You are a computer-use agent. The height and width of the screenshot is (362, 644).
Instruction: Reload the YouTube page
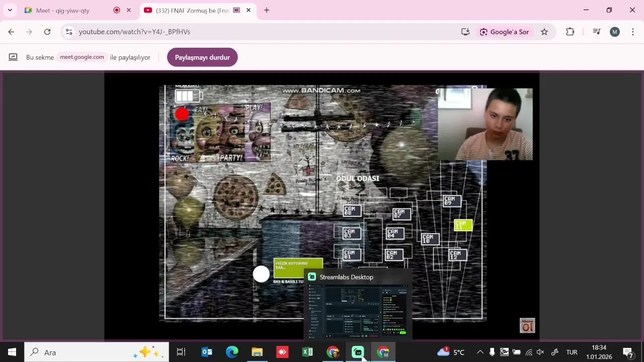pos(47,32)
